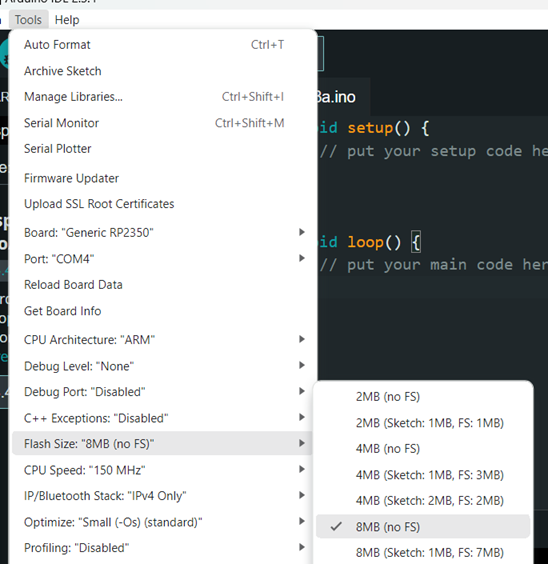Click the .ino sketch file tab

[x=343, y=97]
